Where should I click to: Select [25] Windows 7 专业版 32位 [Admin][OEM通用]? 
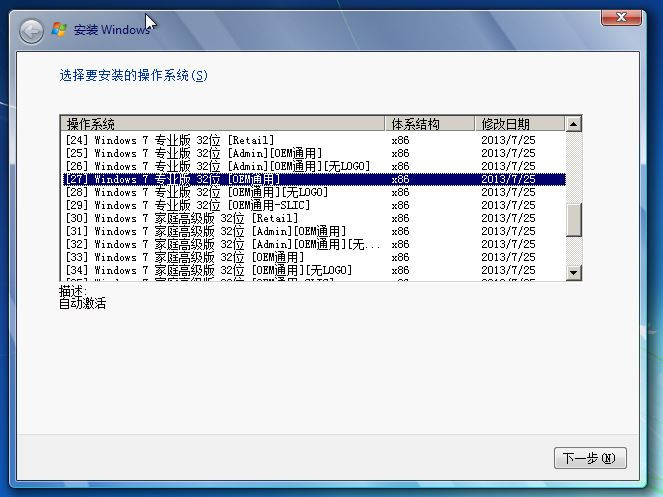pyautogui.click(x=314, y=153)
